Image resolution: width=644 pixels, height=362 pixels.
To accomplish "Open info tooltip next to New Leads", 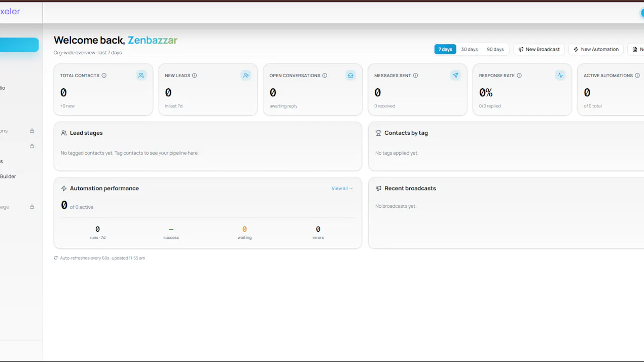I will pyautogui.click(x=194, y=76).
